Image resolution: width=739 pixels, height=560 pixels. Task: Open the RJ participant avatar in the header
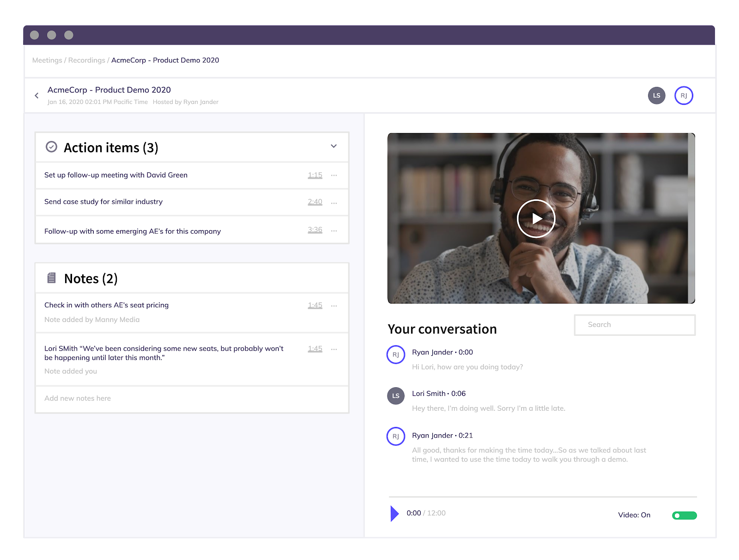(x=684, y=96)
